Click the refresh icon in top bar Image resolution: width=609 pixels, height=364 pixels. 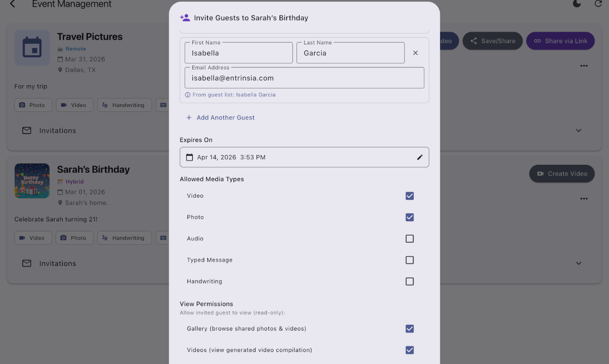point(598,4)
